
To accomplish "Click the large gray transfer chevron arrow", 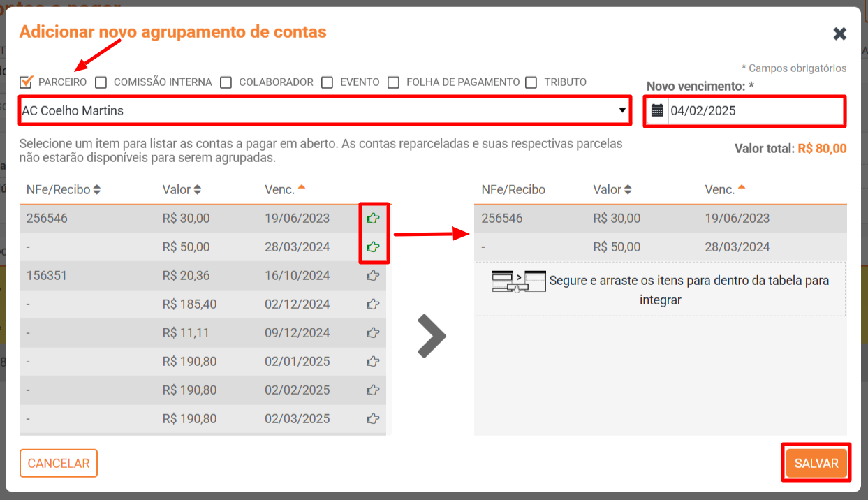I will (431, 336).
